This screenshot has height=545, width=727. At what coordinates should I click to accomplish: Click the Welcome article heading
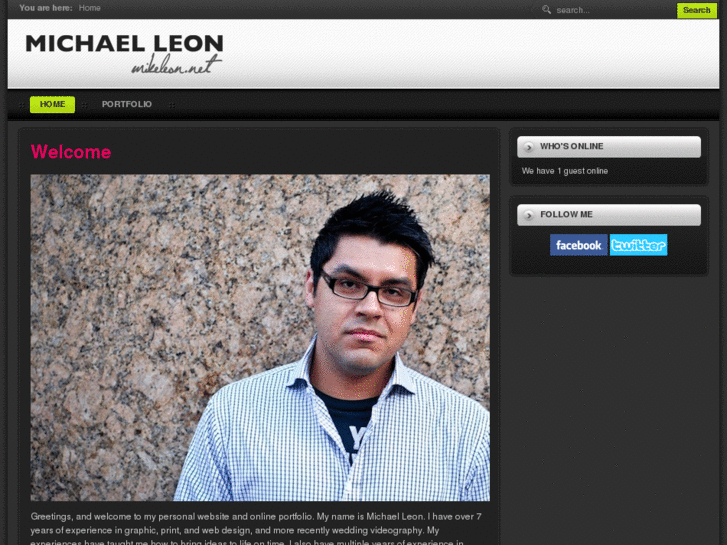pyautogui.click(x=71, y=152)
